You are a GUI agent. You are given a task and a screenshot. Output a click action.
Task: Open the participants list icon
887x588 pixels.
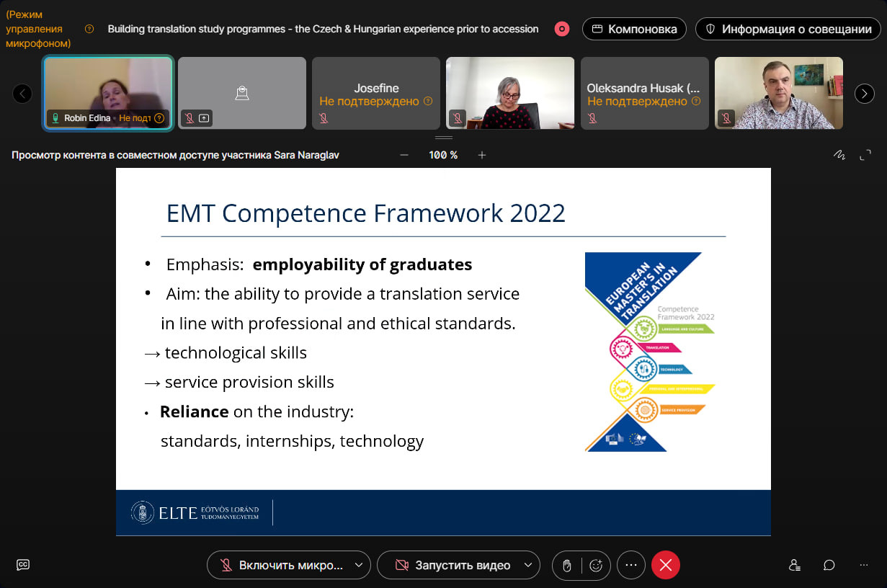[x=794, y=565]
